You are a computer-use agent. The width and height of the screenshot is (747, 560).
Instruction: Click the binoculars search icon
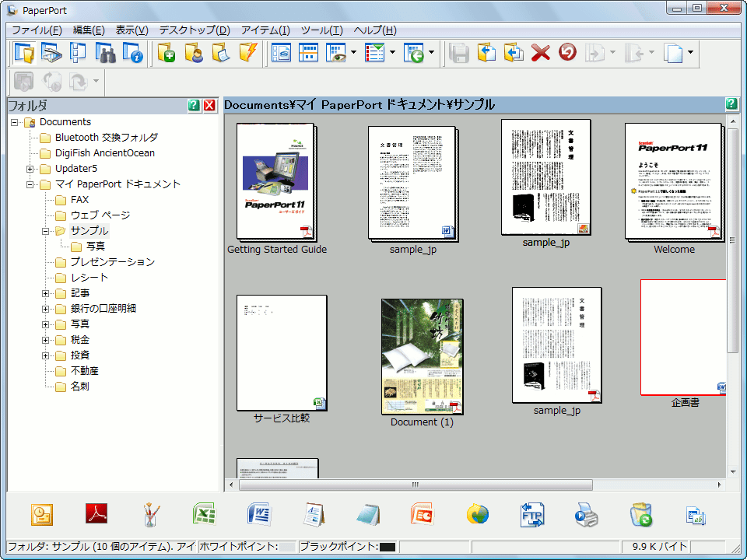click(105, 53)
